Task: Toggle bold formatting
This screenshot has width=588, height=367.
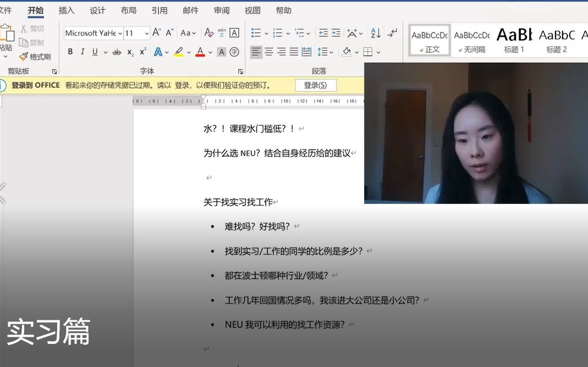Action: pyautogui.click(x=70, y=51)
